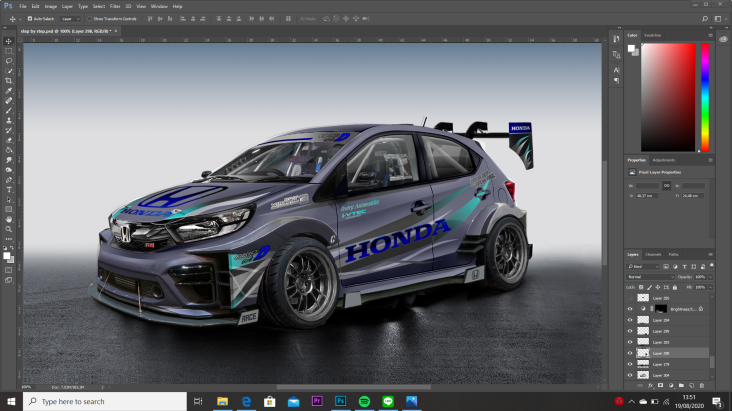Open the Properties panel menu
This screenshot has height=411, width=732.
pos(711,160)
